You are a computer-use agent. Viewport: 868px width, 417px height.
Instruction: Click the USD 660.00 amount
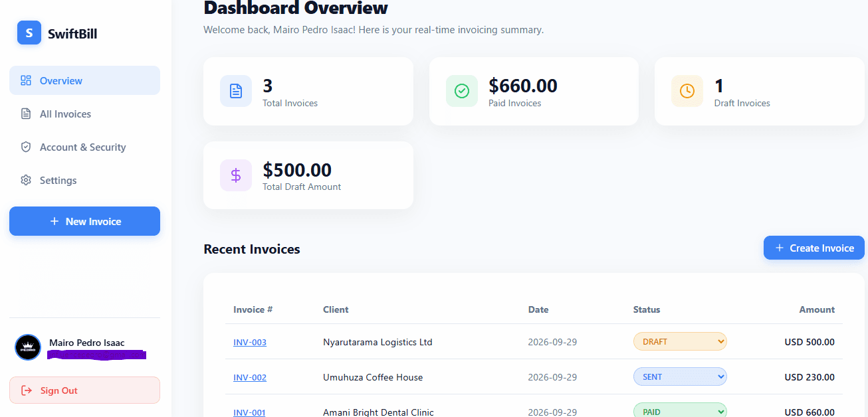(x=810, y=412)
